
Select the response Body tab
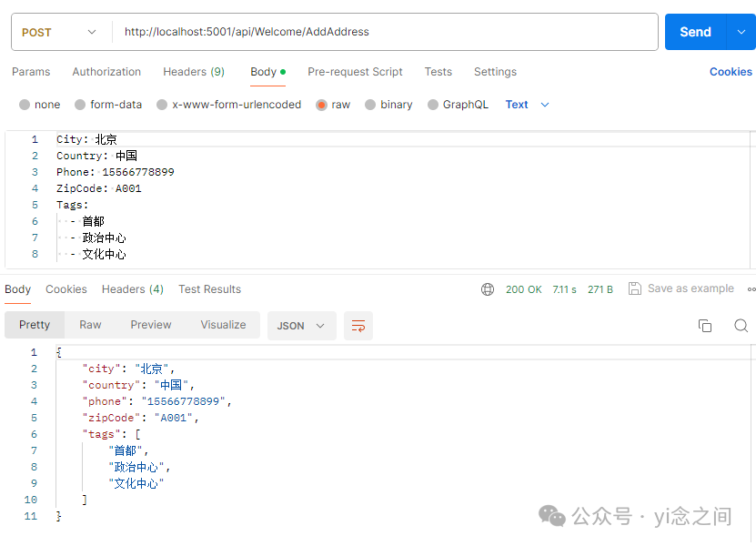pyautogui.click(x=18, y=289)
